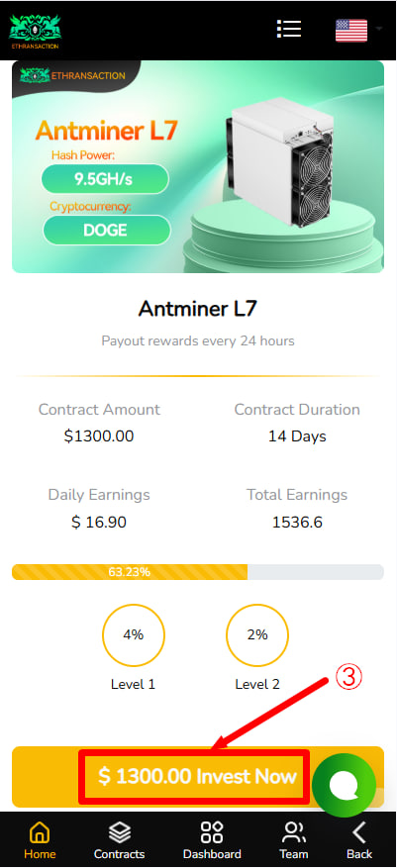Click the $ 1300.00 Invest Now button

(198, 777)
